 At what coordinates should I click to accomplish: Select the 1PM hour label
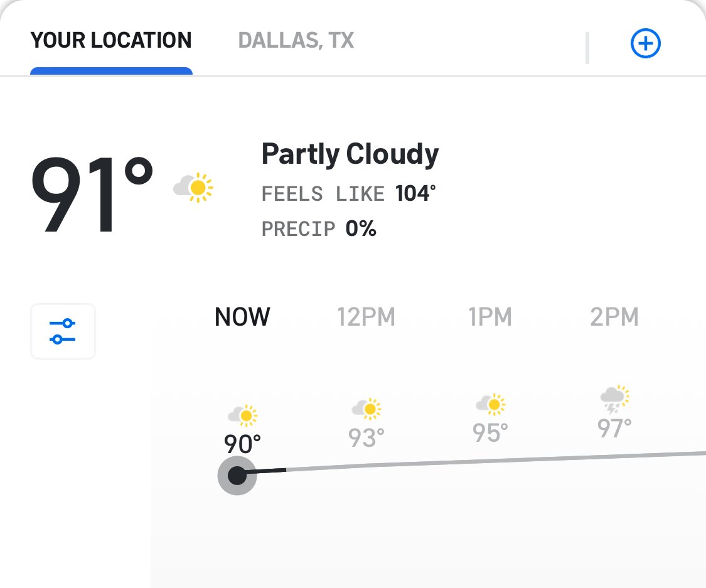(490, 317)
